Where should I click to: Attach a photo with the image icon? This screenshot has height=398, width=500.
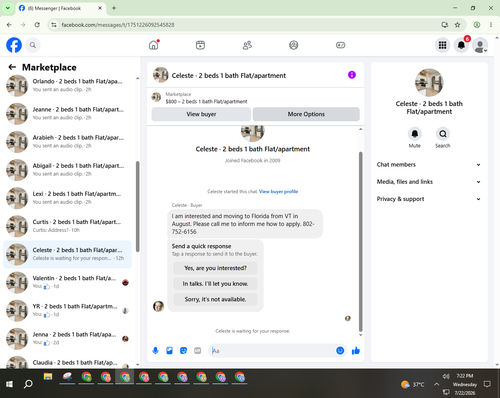169,351
